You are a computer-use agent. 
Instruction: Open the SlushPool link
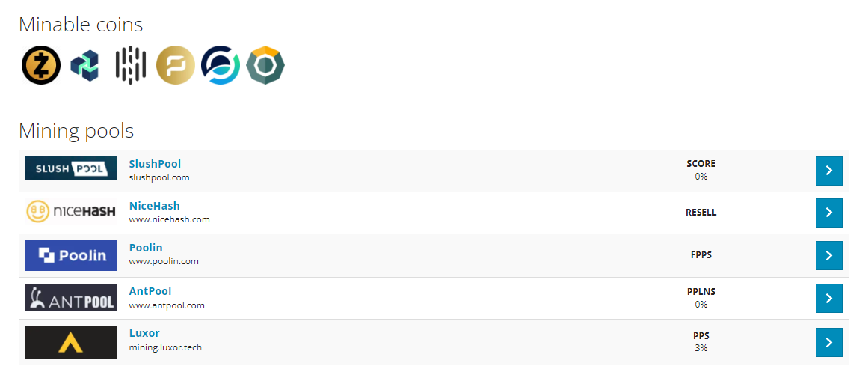(x=155, y=164)
